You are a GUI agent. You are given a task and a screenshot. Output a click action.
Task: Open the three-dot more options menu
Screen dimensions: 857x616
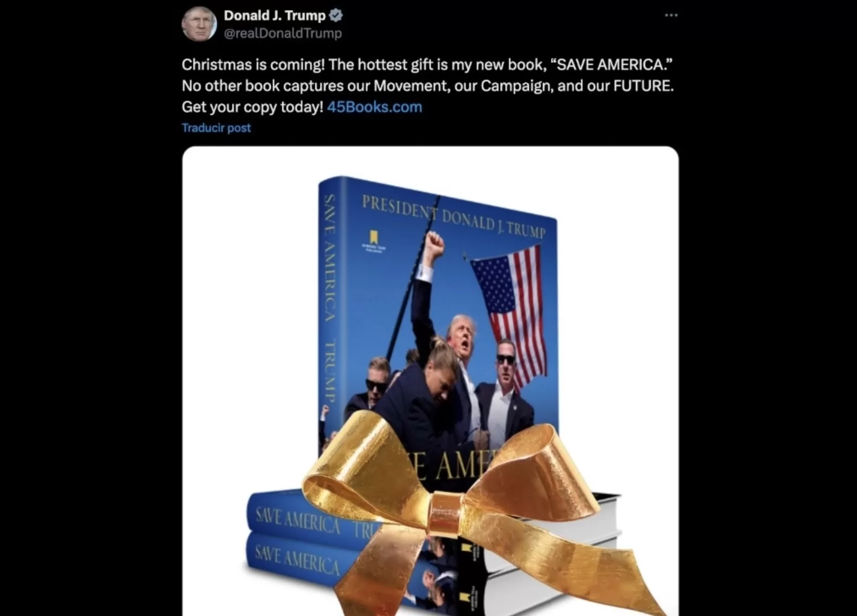pos(671,15)
